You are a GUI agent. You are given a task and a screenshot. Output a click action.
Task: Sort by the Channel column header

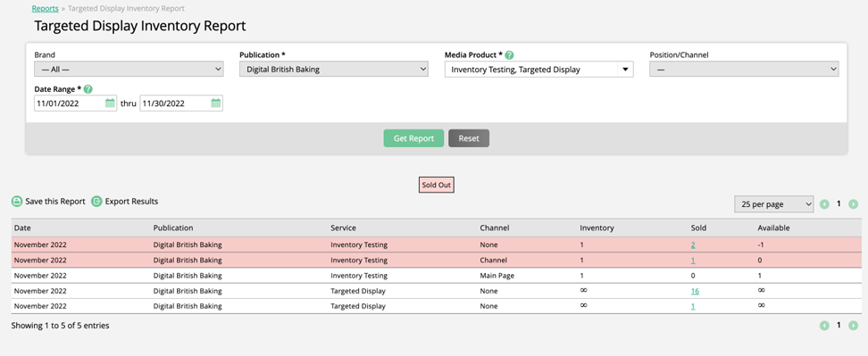(495, 228)
